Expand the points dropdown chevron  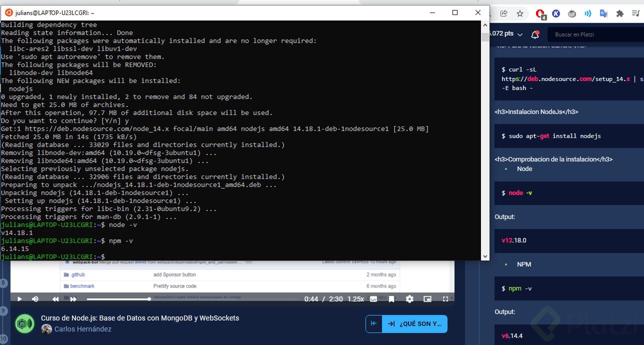click(520, 34)
